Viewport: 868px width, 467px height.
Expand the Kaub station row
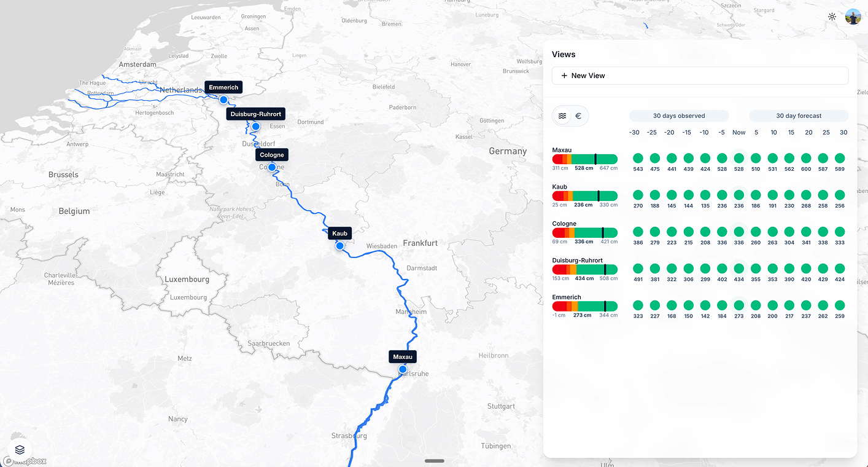pos(559,187)
